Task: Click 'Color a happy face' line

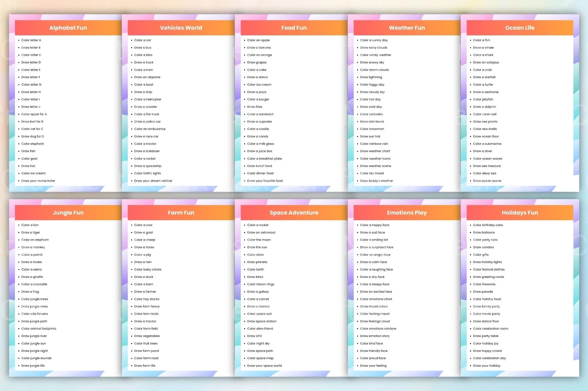Action: point(375,225)
